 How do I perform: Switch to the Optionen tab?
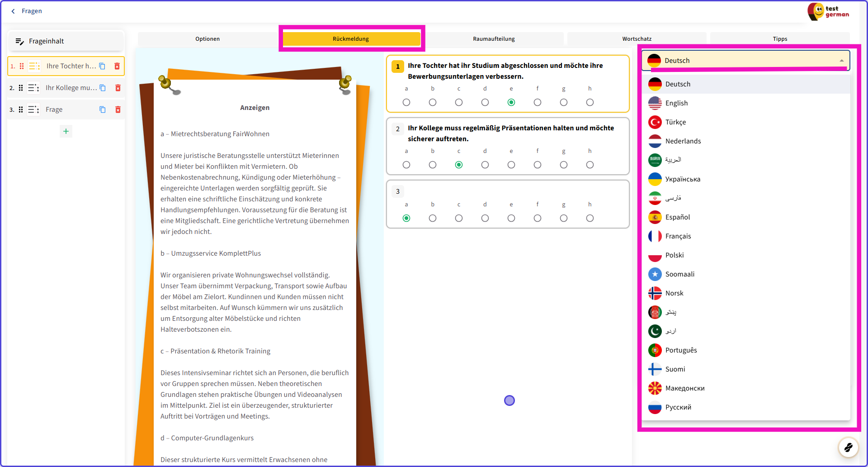pos(208,39)
